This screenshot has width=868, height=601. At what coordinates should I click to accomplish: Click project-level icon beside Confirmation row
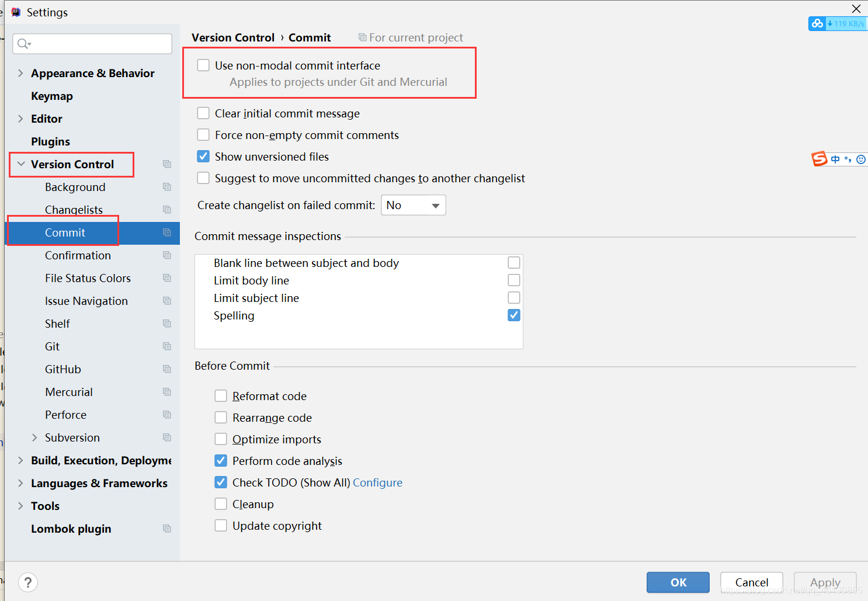coord(167,255)
